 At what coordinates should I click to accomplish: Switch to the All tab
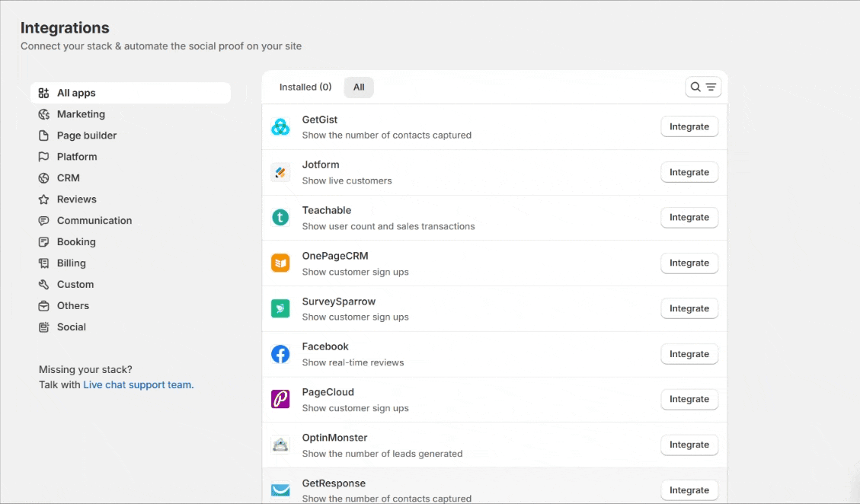point(359,88)
